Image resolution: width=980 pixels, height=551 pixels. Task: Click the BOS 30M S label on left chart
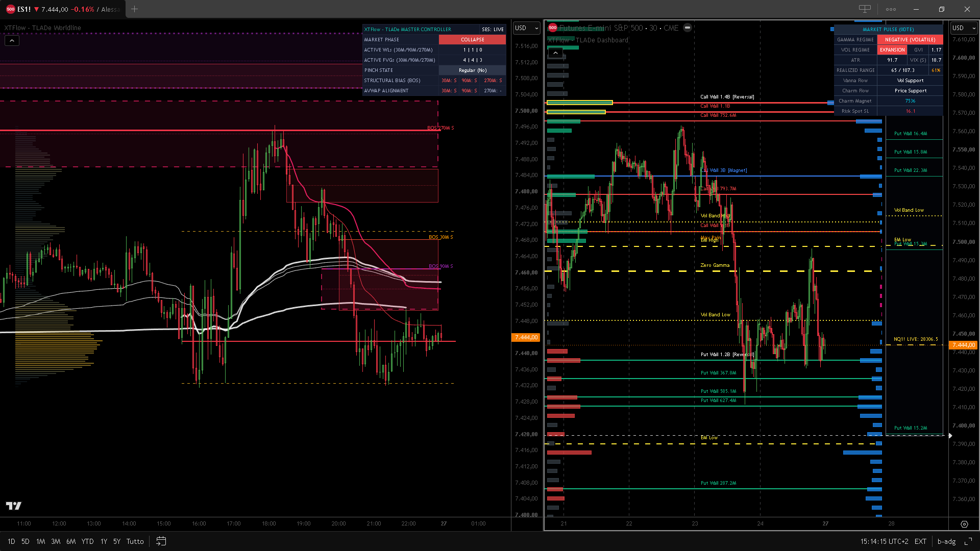(x=440, y=237)
